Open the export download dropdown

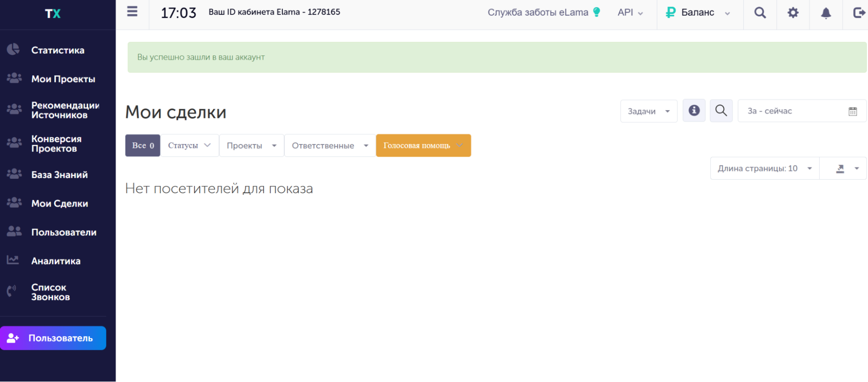click(x=847, y=168)
